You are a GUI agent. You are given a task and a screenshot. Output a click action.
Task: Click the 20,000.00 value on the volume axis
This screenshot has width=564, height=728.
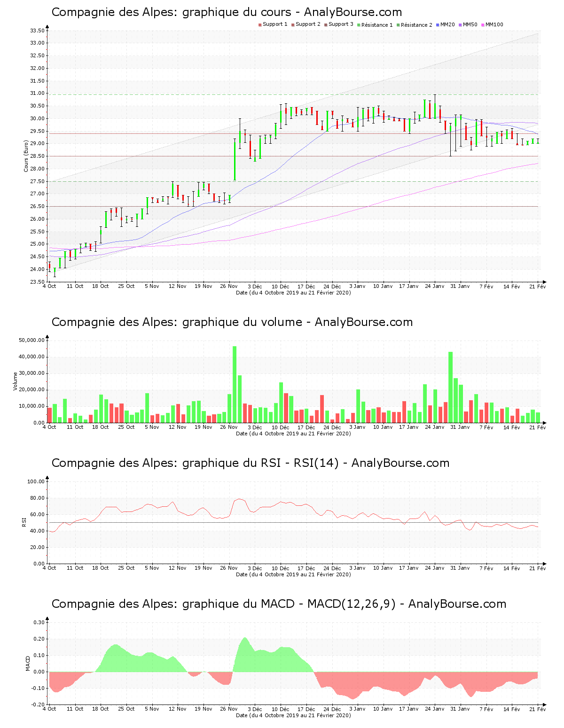tap(32, 390)
